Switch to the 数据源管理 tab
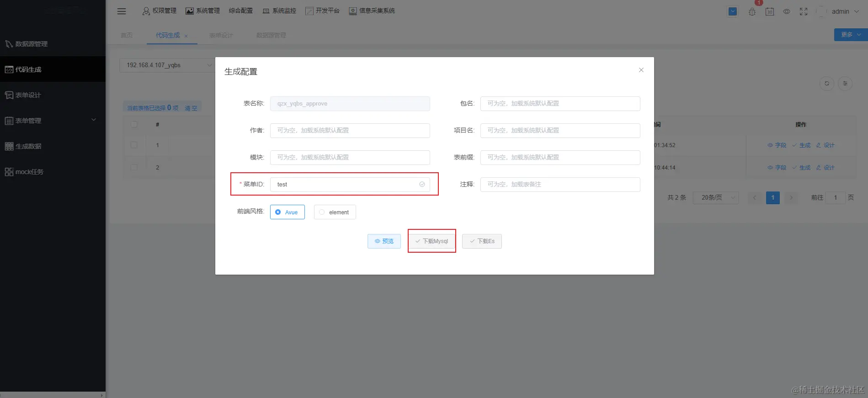This screenshot has height=398, width=868. (271, 35)
